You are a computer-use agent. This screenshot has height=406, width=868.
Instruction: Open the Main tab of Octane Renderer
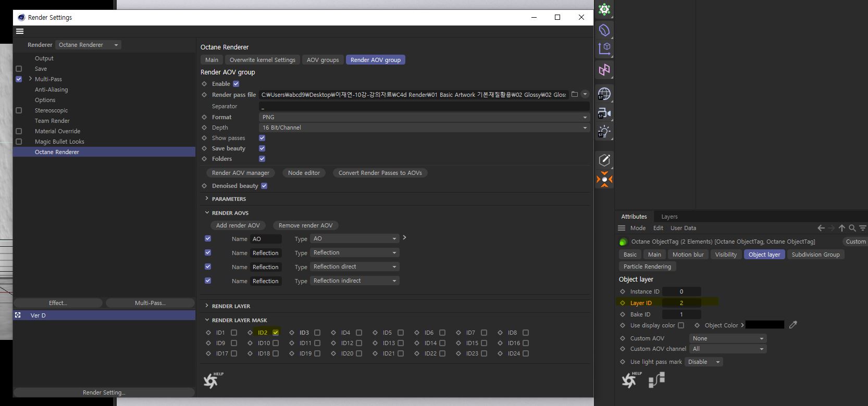[x=212, y=60]
